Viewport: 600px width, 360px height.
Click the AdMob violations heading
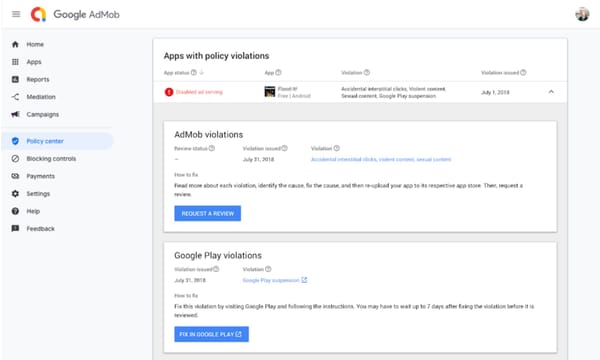click(x=209, y=135)
